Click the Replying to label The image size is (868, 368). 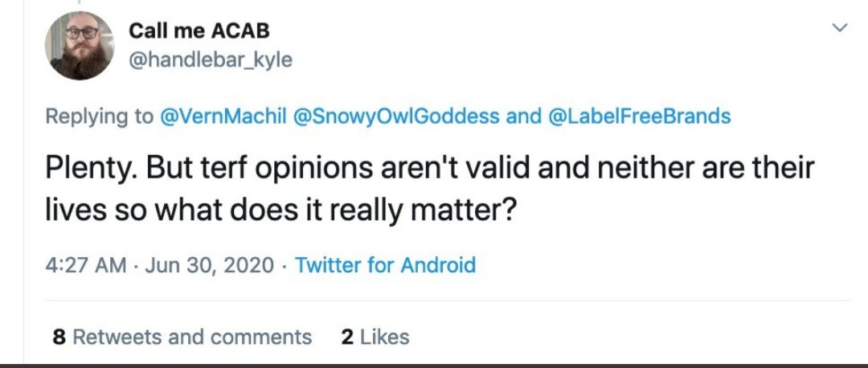click(99, 117)
